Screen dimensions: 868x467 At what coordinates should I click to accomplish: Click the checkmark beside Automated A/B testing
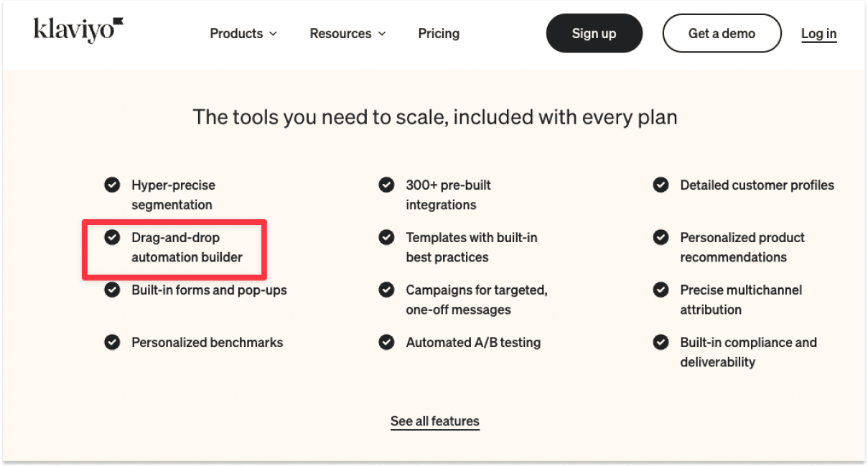pyautogui.click(x=386, y=342)
